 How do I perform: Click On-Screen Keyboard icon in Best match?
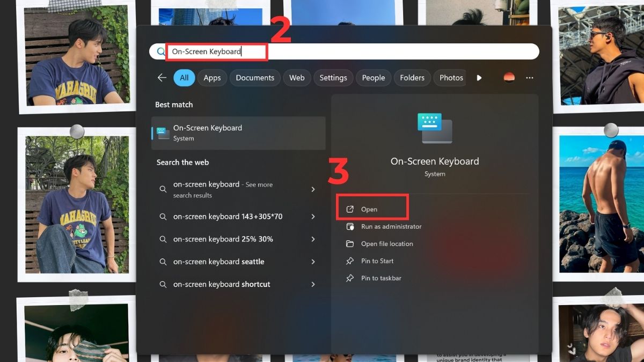162,133
